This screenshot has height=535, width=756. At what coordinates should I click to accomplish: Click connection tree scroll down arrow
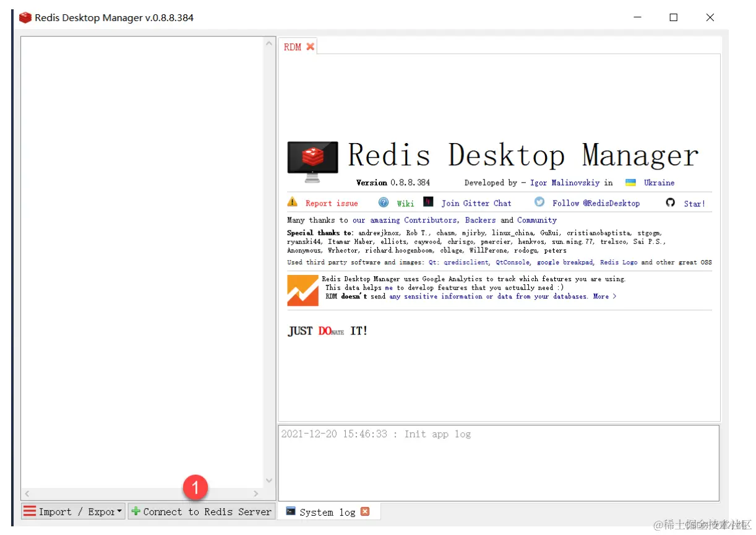coord(269,481)
